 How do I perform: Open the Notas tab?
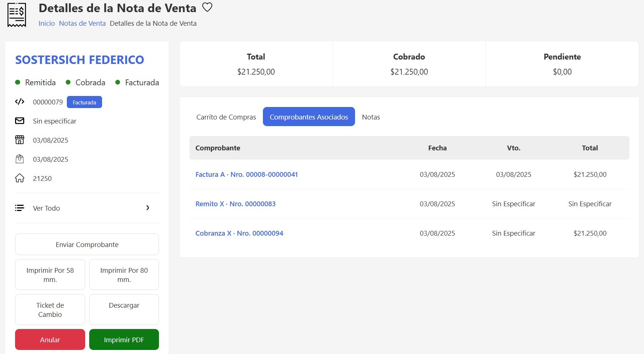point(371,117)
